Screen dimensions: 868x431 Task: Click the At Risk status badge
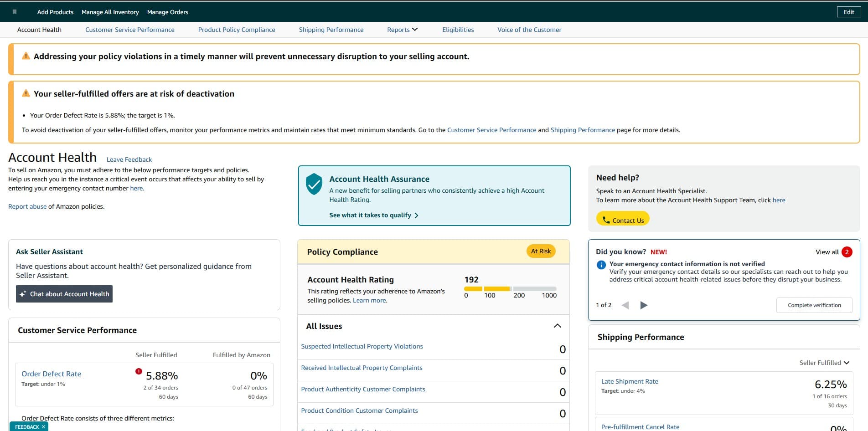(541, 251)
